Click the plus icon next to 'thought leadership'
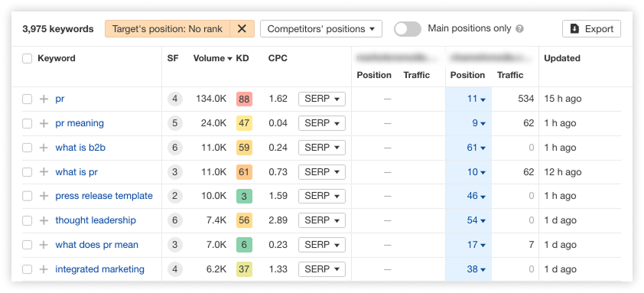This screenshot has height=293, width=644. (x=44, y=220)
